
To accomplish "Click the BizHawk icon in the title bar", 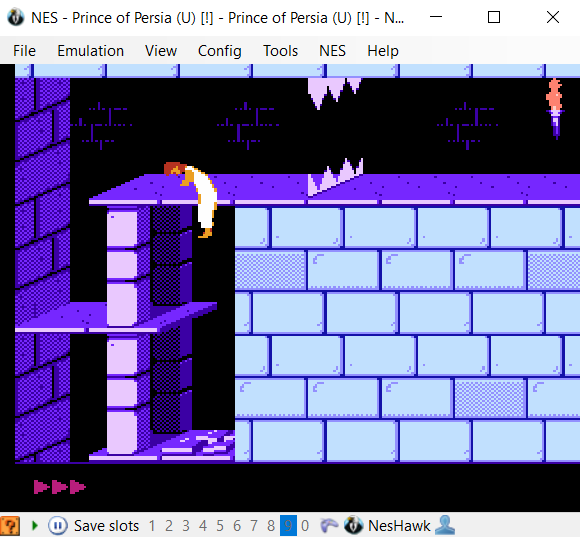I will (x=16, y=17).
